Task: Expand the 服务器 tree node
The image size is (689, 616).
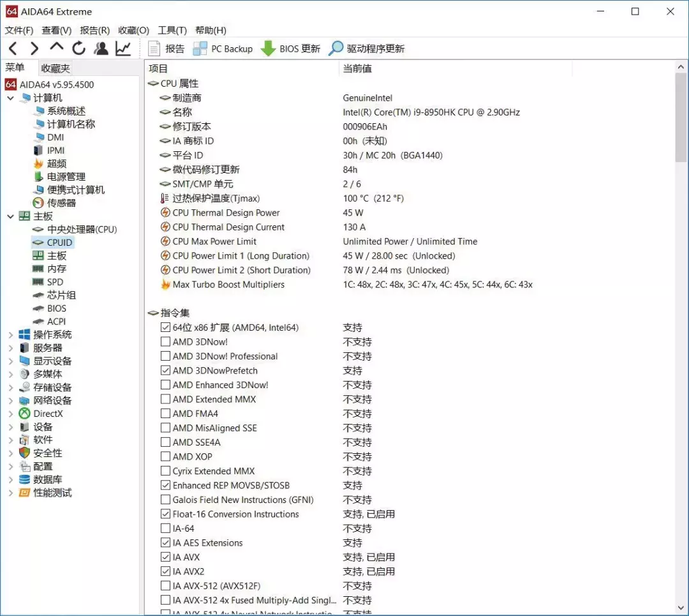Action: [x=11, y=349]
